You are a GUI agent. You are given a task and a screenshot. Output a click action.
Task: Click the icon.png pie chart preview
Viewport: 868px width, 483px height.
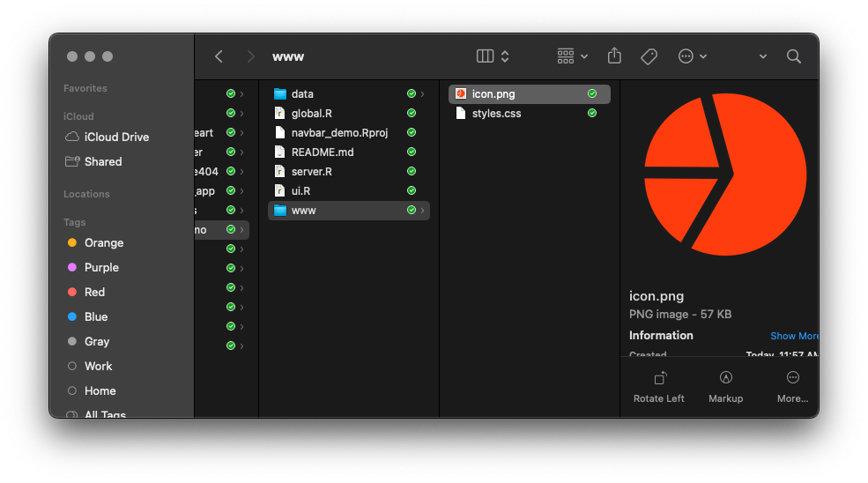(724, 173)
